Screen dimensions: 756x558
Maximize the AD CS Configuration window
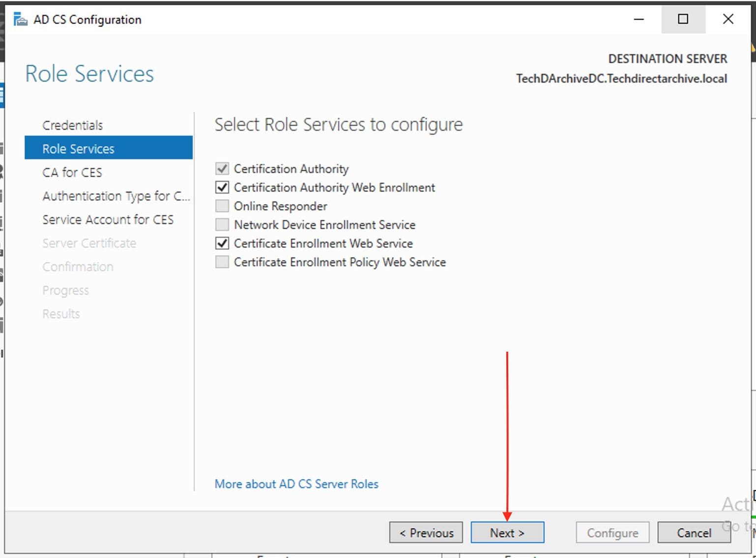(x=683, y=20)
